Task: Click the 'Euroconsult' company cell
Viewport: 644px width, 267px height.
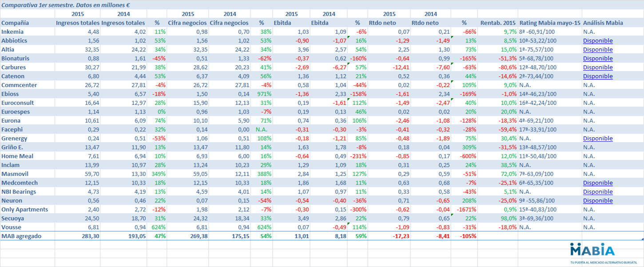Action: click(18, 103)
